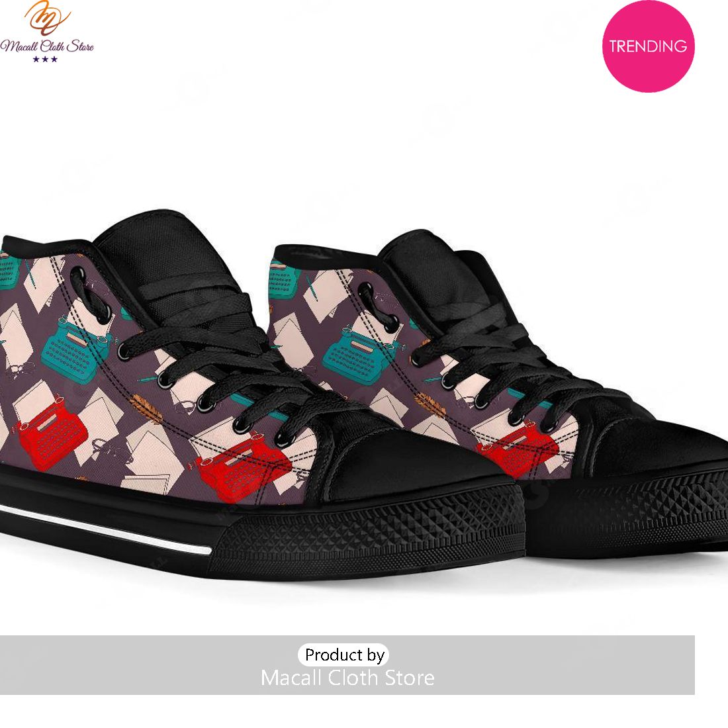The width and height of the screenshot is (728, 728).
Task: Click the Macall Cloth Store script logo text
Action: click(47, 46)
